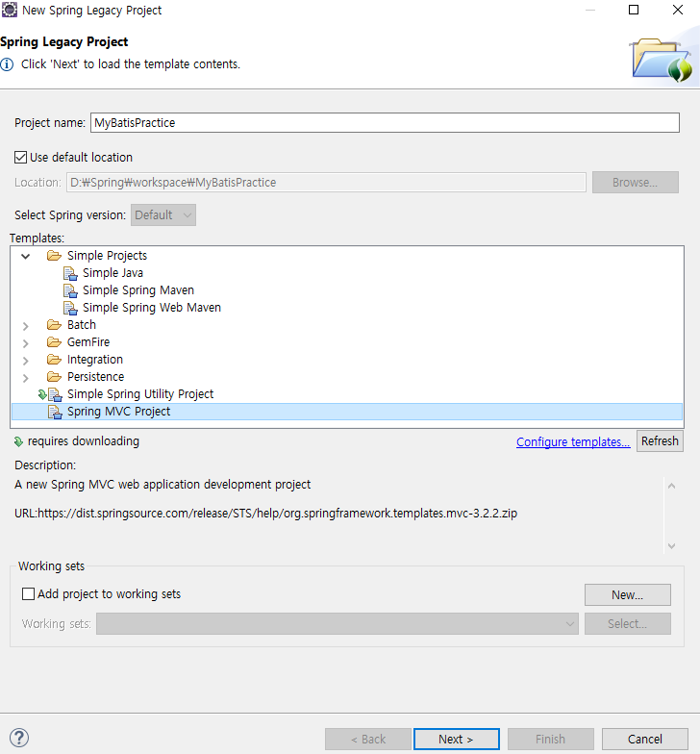
Task: Select the Simple Spring Maven template
Action: tap(138, 290)
